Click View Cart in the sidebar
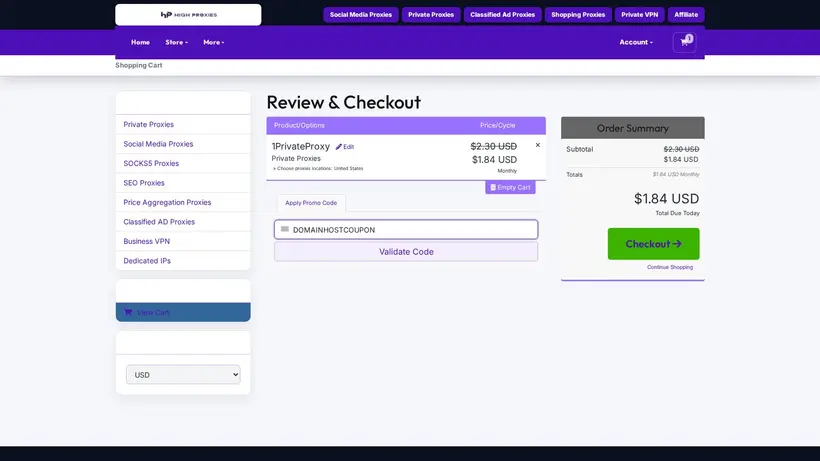This screenshot has height=461, width=820. coord(183,312)
